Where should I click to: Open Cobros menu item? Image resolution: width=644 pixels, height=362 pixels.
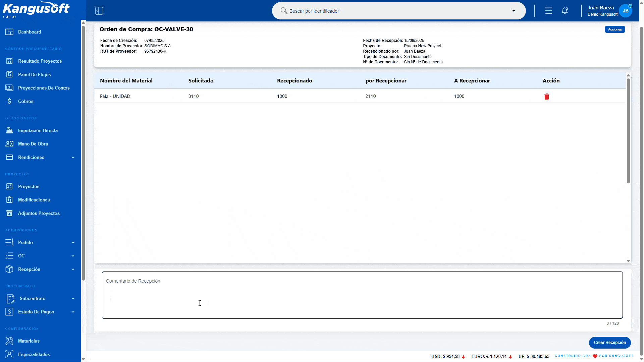[26, 101]
